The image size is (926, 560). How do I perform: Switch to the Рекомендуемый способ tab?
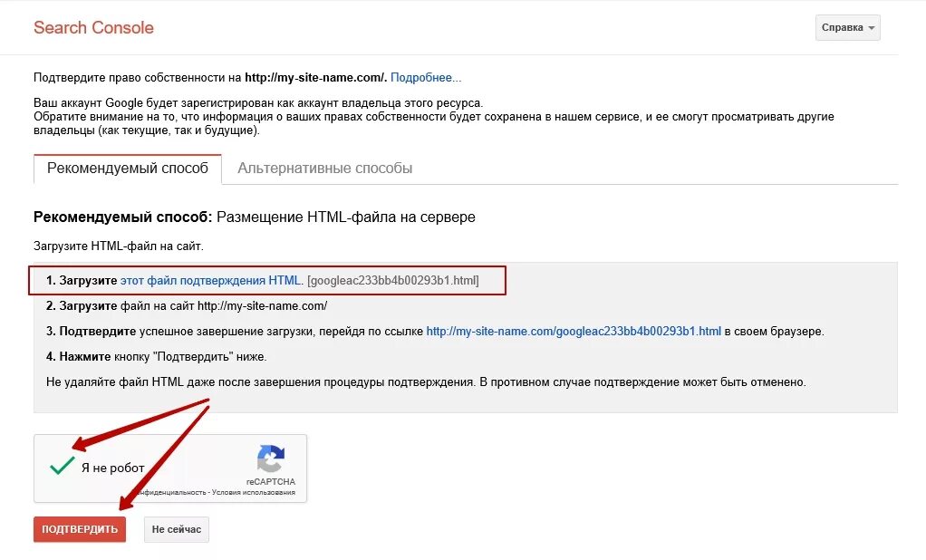coord(128,169)
